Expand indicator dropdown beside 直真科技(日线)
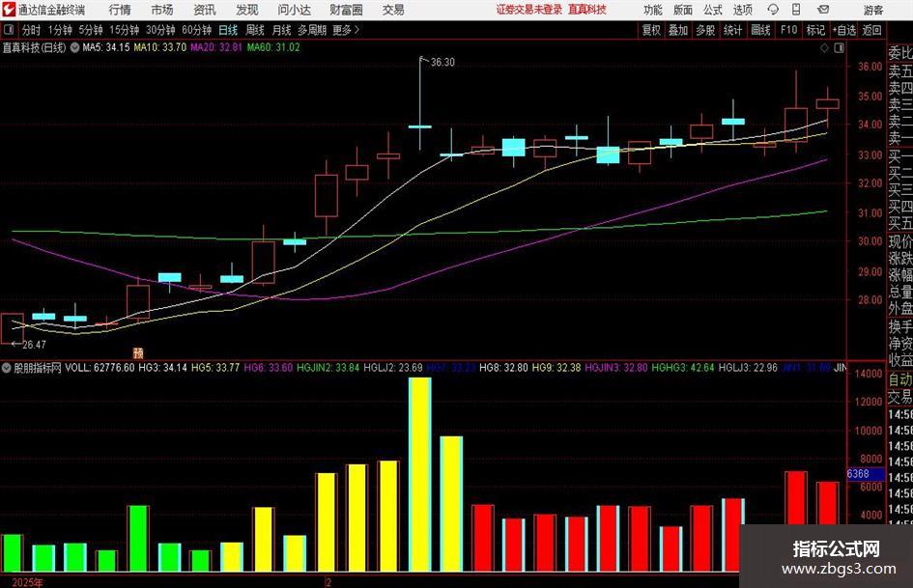Image resolution: width=913 pixels, height=588 pixels. point(75,47)
